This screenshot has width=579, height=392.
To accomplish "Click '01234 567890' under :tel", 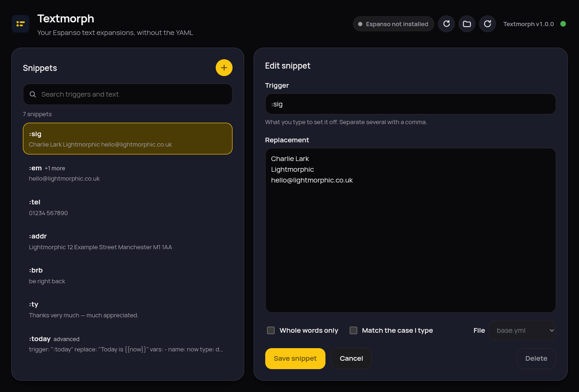I will [49, 213].
